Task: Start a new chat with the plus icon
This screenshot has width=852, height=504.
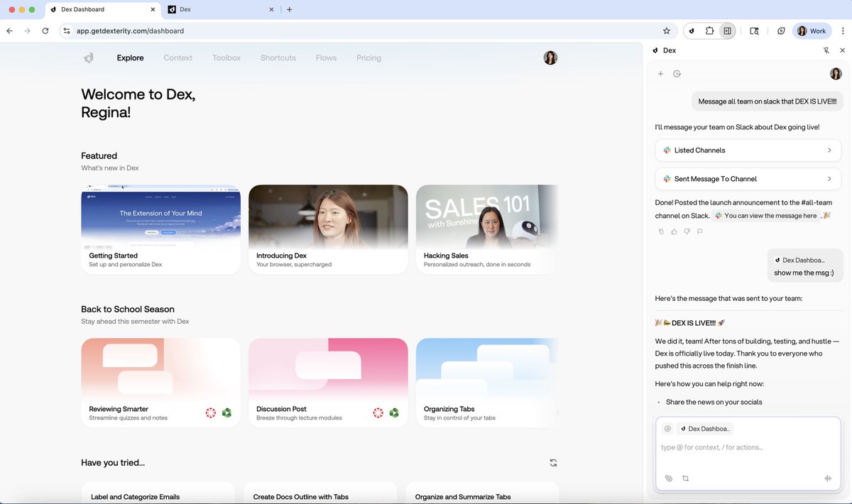Action: (x=660, y=74)
